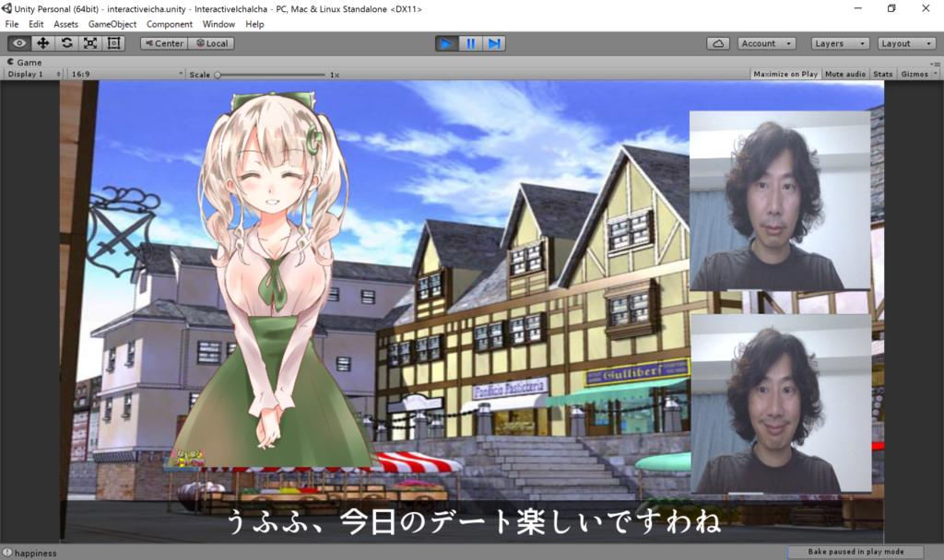Viewport: 944px width, 560px height.
Task: Select the Move tool
Action: pos(42,43)
